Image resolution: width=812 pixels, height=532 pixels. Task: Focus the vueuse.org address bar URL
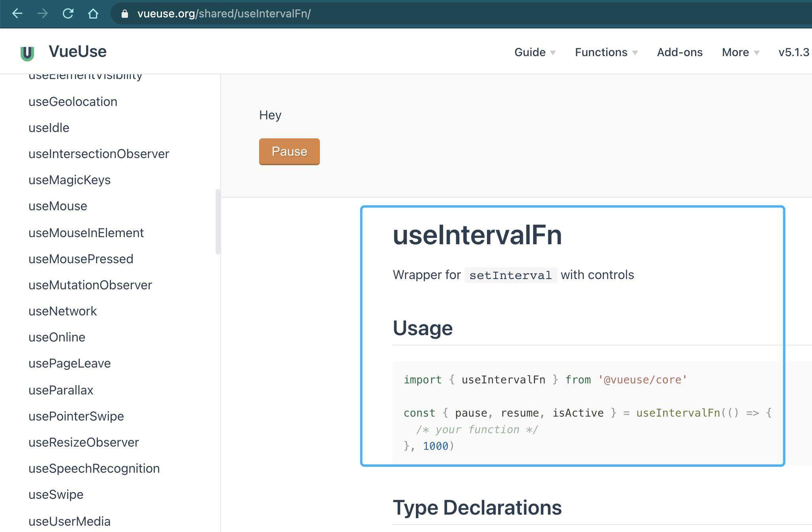[x=224, y=14]
